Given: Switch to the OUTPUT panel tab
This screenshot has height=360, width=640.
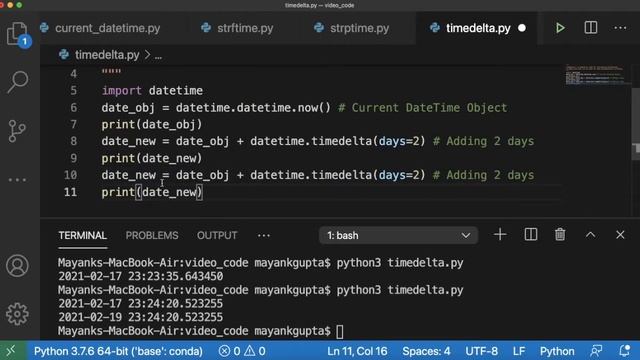Looking at the screenshot, I should pyautogui.click(x=217, y=236).
